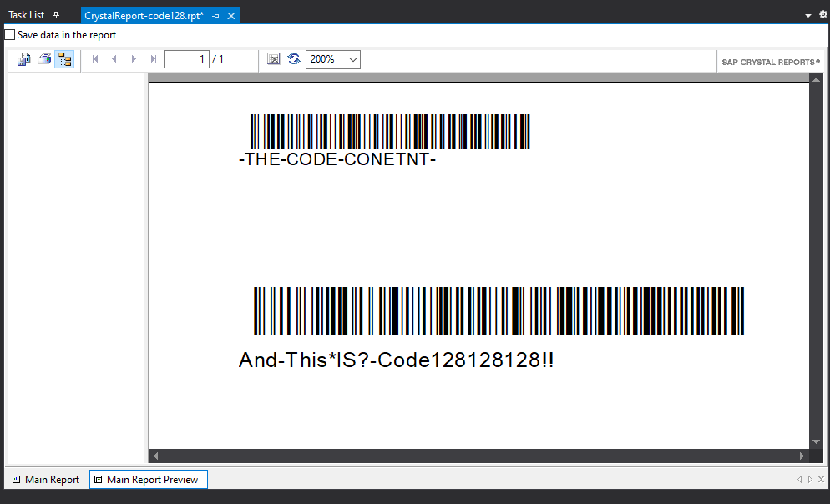This screenshot has height=504, width=830.
Task: Click the horizontal scrollbar left arrow
Action: point(155,456)
